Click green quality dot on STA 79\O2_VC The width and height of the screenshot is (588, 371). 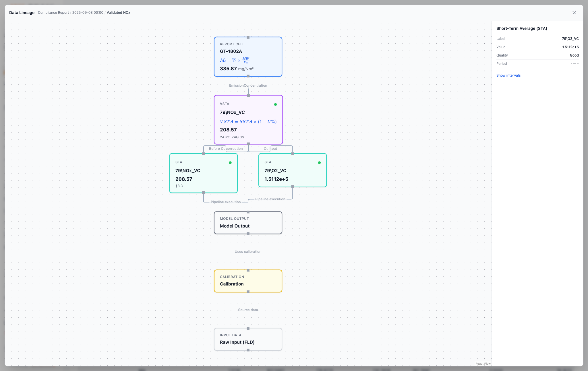click(319, 163)
